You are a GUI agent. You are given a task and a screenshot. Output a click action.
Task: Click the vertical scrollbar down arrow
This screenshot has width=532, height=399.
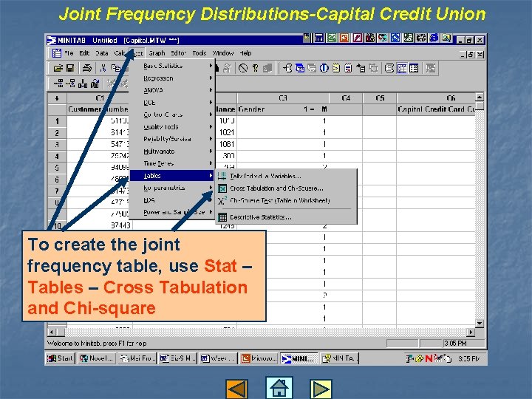pos(480,324)
